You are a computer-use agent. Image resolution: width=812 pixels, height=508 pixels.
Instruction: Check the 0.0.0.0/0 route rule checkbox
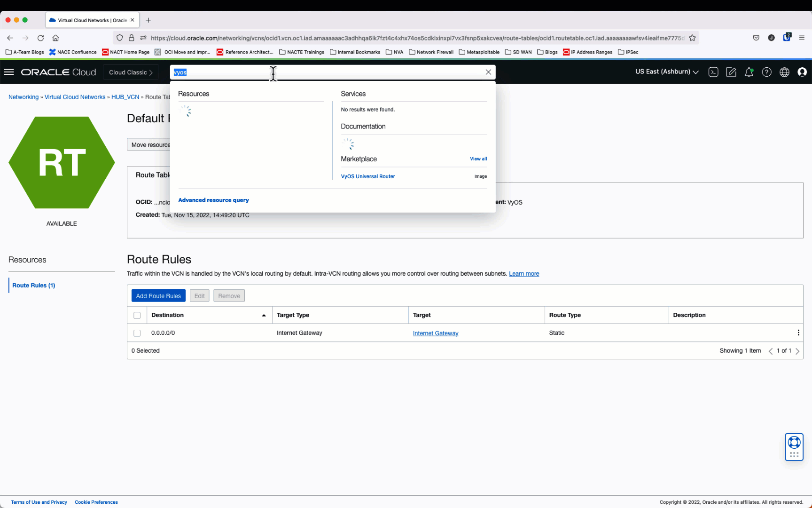[137, 333]
